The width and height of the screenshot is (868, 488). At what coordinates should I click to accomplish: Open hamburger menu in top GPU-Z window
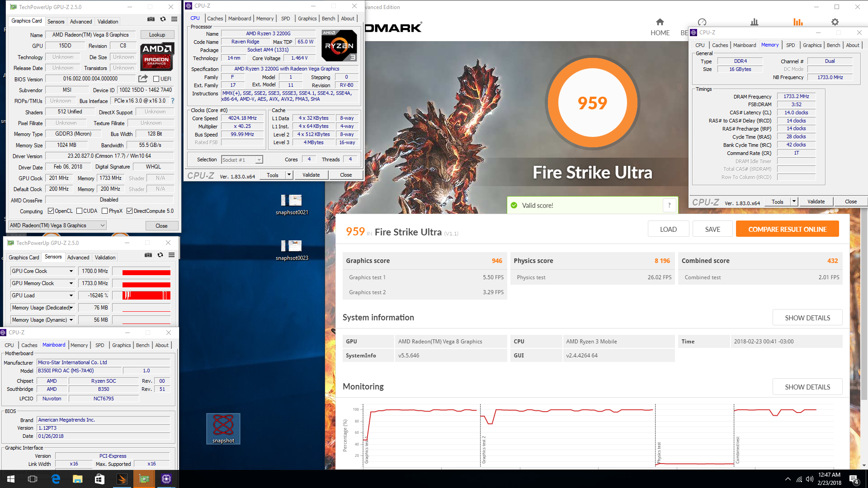[x=175, y=19]
